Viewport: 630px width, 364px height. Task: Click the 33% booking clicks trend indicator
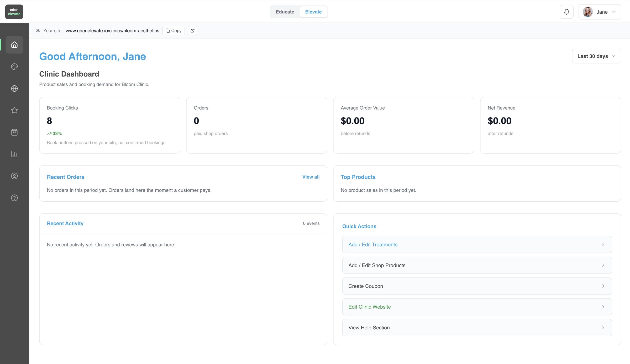pyautogui.click(x=54, y=133)
